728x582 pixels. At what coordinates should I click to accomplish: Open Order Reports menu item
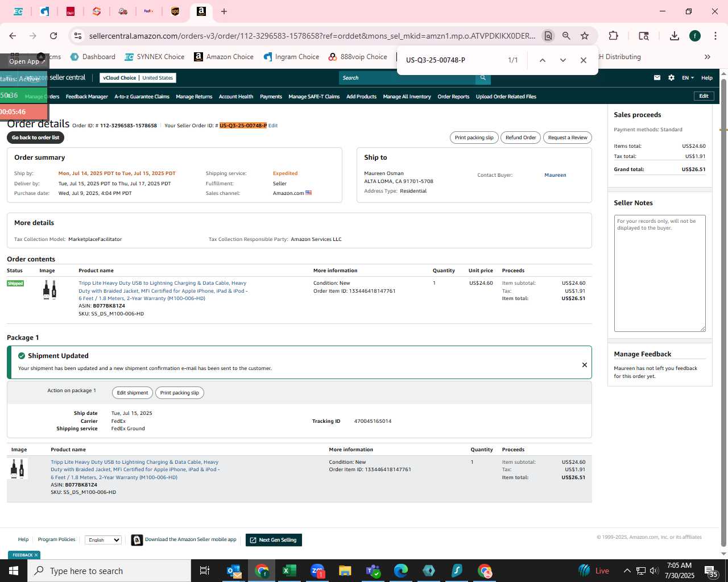[x=453, y=97]
